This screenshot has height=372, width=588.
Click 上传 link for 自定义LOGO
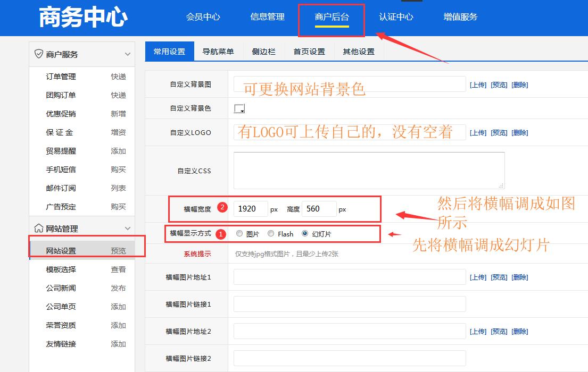478,132
